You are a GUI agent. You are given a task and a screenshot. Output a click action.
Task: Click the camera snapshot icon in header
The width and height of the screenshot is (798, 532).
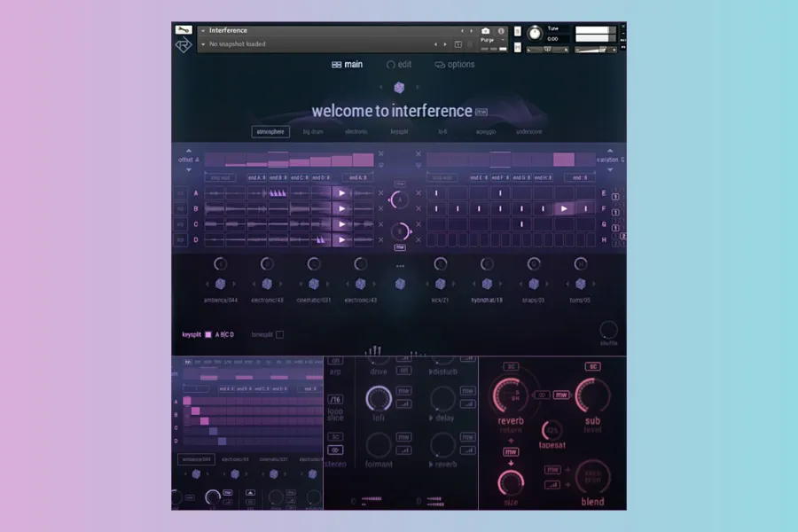(x=486, y=31)
